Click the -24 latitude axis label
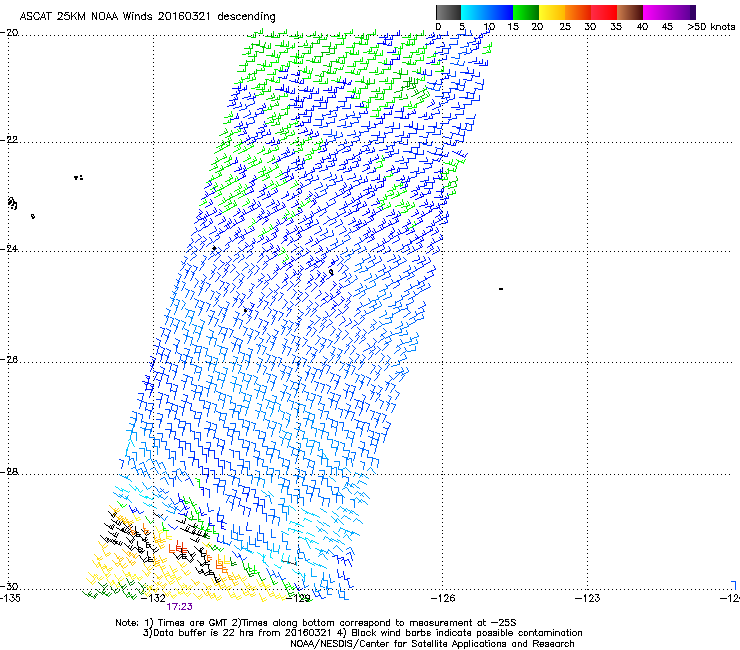 click(9, 248)
